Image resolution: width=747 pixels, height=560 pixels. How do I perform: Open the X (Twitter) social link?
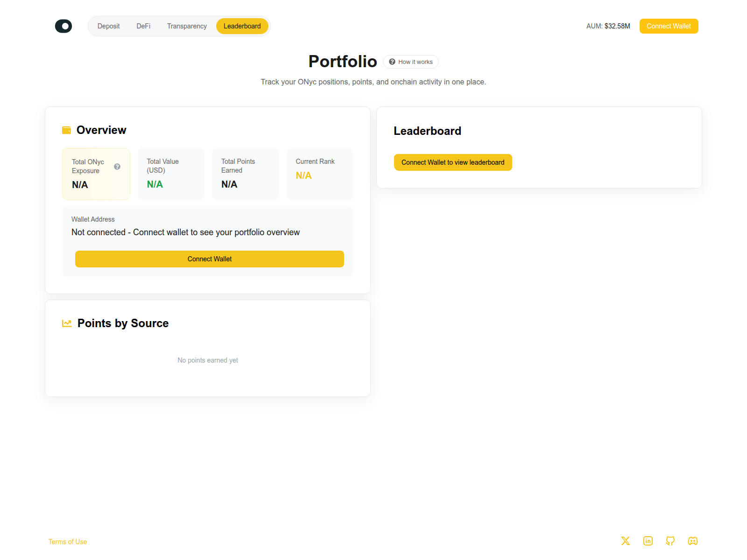626,541
